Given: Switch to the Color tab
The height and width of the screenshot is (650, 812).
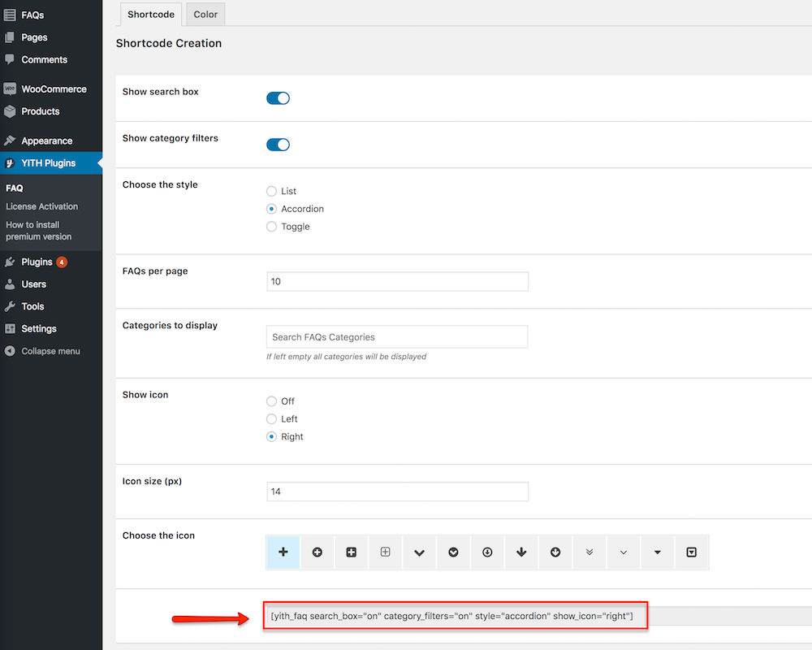Looking at the screenshot, I should (205, 15).
